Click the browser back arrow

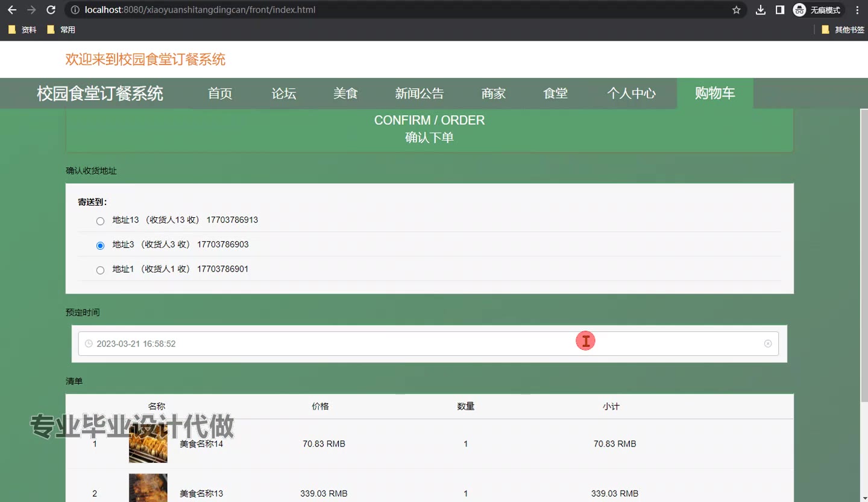coord(12,10)
